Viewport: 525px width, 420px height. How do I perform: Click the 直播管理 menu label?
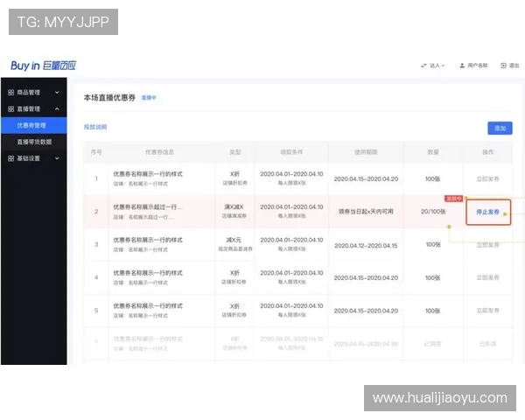pyautogui.click(x=29, y=108)
